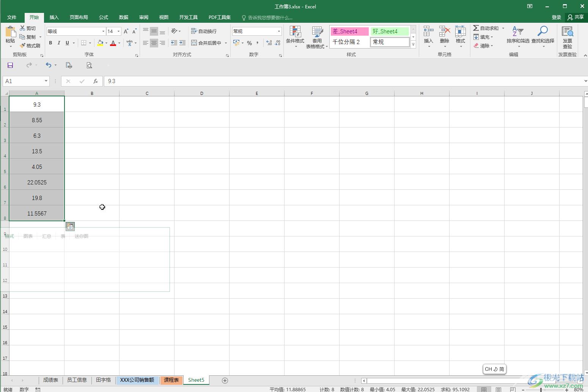
Task: Click the decrease decimal icon
Action: [x=278, y=43]
